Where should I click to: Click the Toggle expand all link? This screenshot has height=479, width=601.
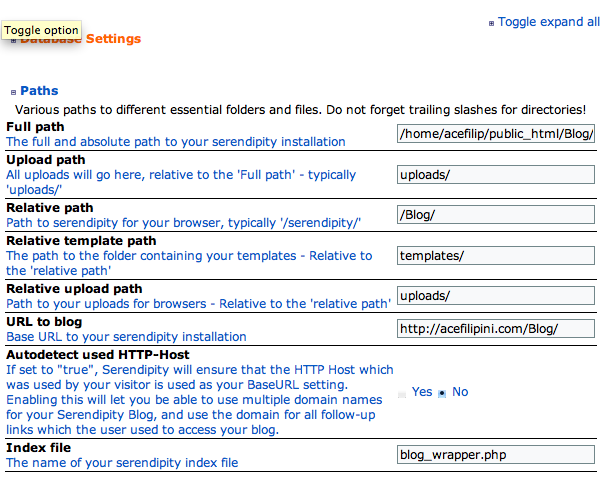point(549,21)
